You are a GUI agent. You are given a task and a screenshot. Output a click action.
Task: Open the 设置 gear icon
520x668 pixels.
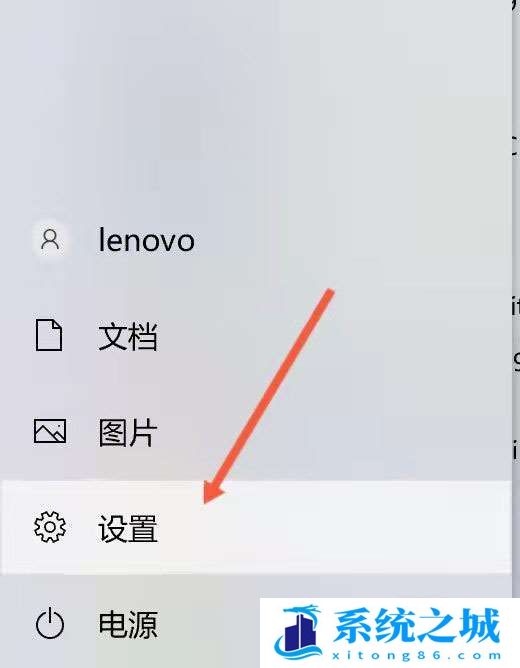click(x=50, y=527)
